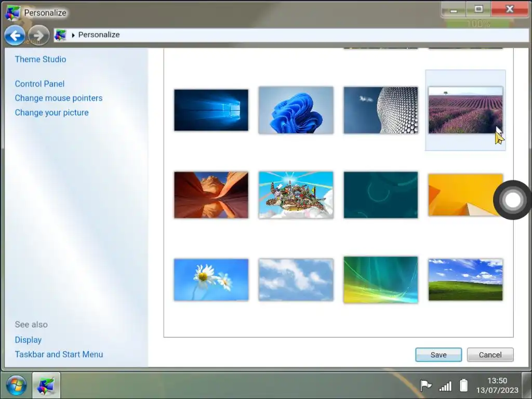Viewport: 532px width, 399px height.
Task: Open Taskbar and Start Menu link
Action: click(x=59, y=354)
